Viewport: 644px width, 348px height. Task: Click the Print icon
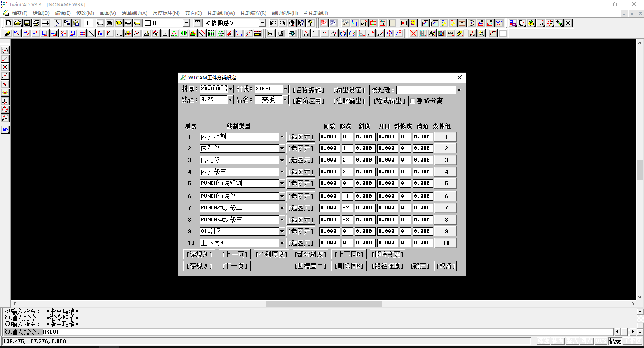[x=36, y=23]
